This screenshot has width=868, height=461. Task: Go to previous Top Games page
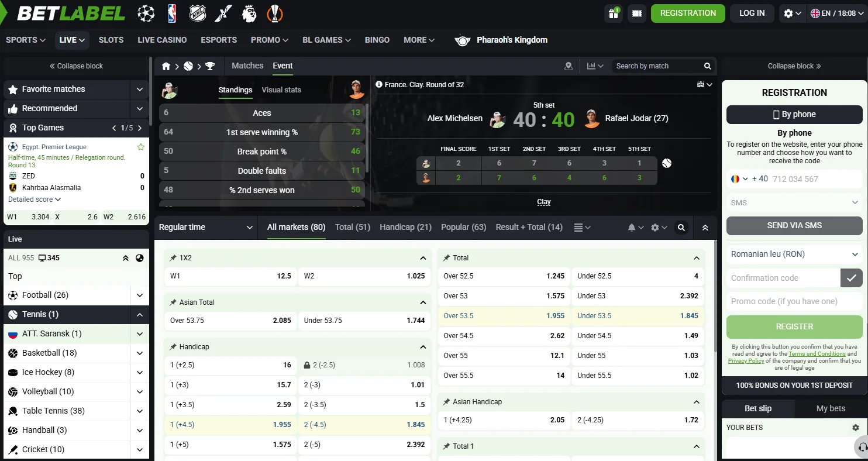pos(114,128)
